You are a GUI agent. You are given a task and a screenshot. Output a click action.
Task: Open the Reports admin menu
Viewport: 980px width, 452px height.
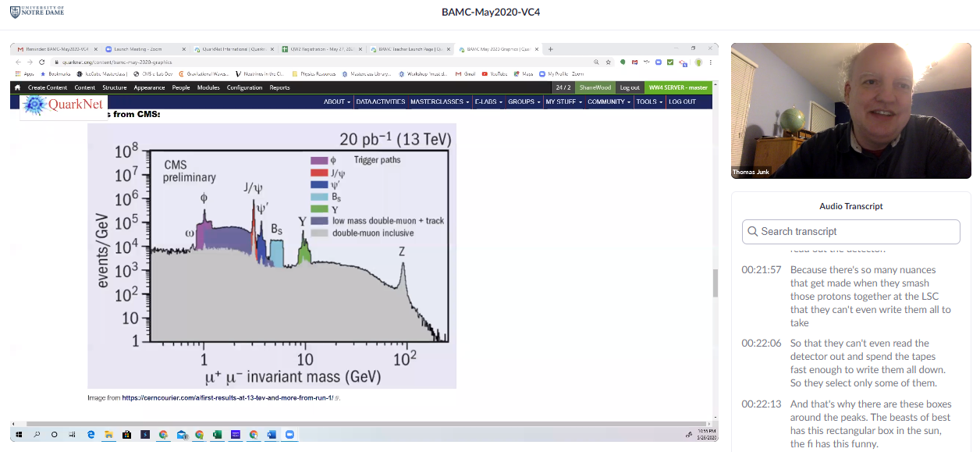pos(279,87)
